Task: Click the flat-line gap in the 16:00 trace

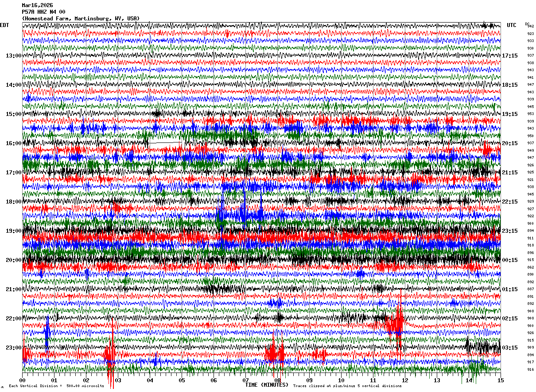Action: (x=165, y=142)
